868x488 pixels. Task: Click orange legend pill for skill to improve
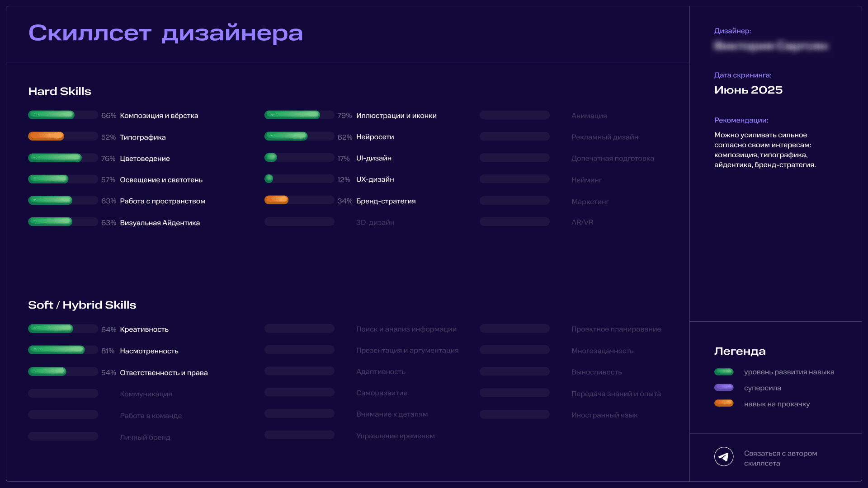tap(724, 404)
